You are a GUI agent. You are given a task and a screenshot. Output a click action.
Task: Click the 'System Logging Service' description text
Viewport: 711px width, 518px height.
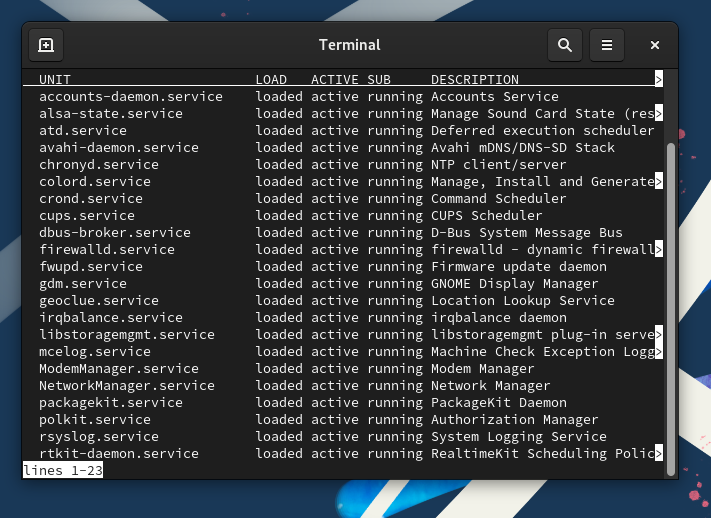(x=518, y=437)
